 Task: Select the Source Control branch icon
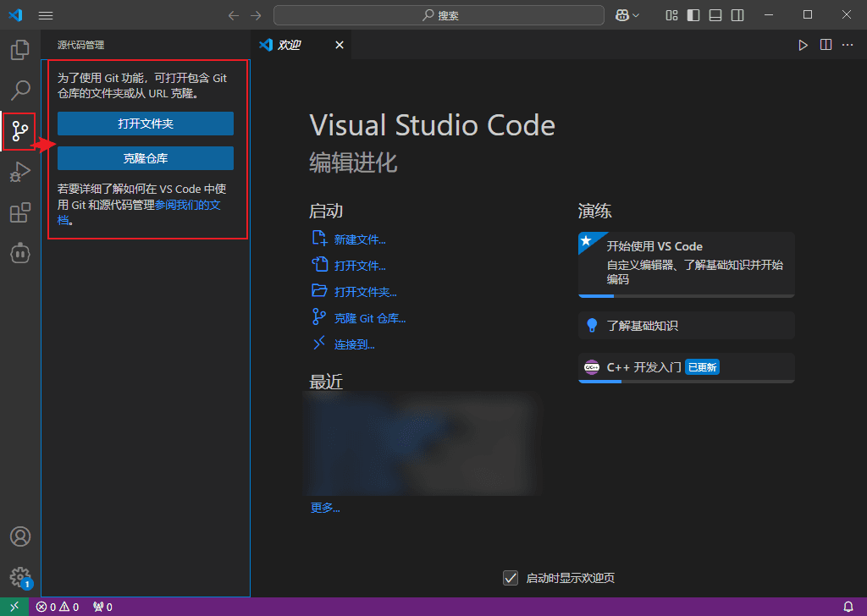[x=20, y=131]
